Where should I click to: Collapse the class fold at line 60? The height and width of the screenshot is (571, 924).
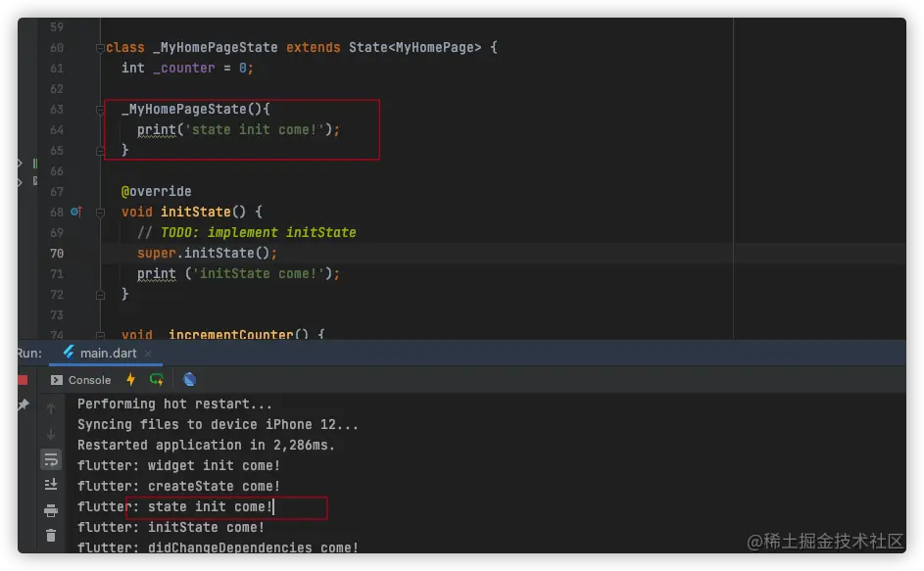(100, 48)
